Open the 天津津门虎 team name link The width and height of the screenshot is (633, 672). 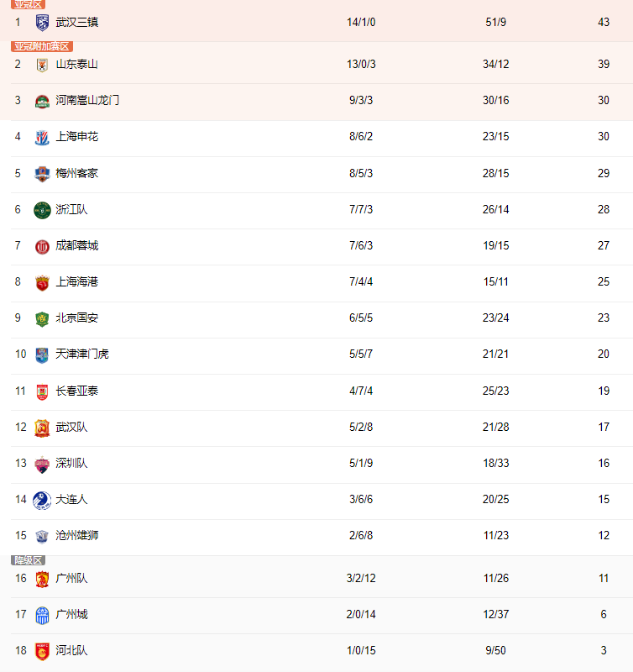coord(82,354)
